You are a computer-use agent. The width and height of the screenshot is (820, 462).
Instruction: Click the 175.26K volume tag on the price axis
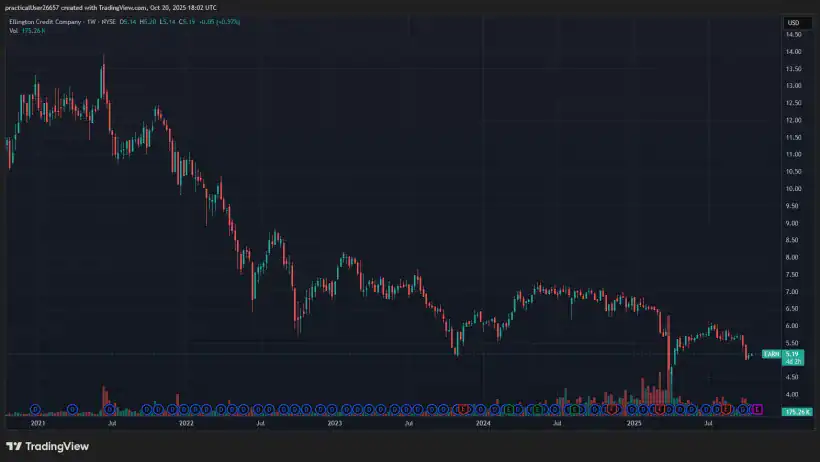coord(796,411)
